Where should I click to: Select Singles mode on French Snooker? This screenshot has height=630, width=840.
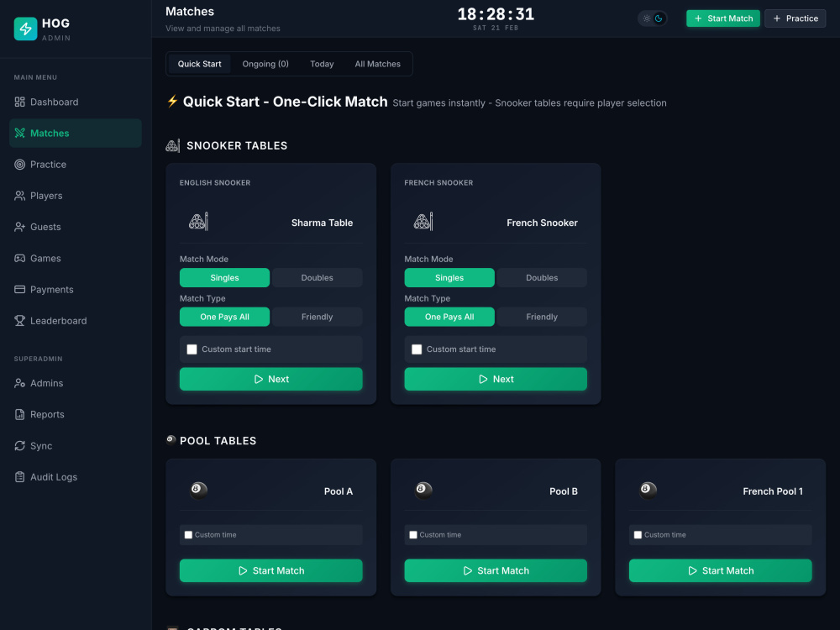click(449, 277)
